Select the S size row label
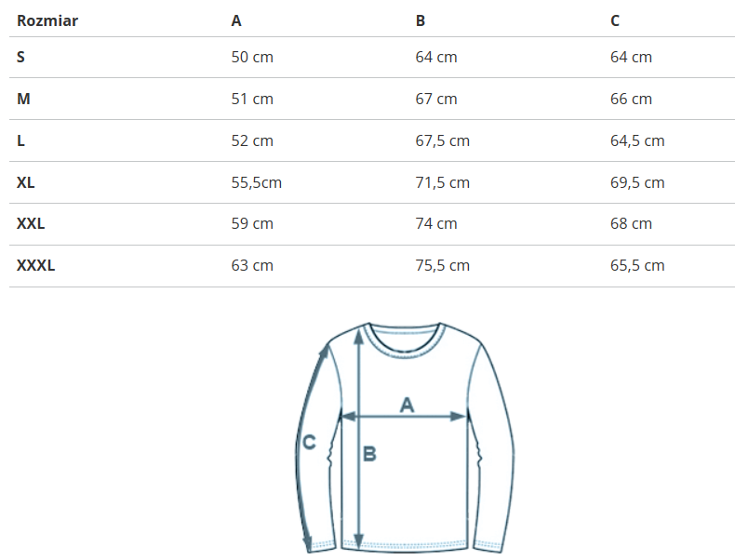Viewport: 735px width, 560px height. click(20, 57)
